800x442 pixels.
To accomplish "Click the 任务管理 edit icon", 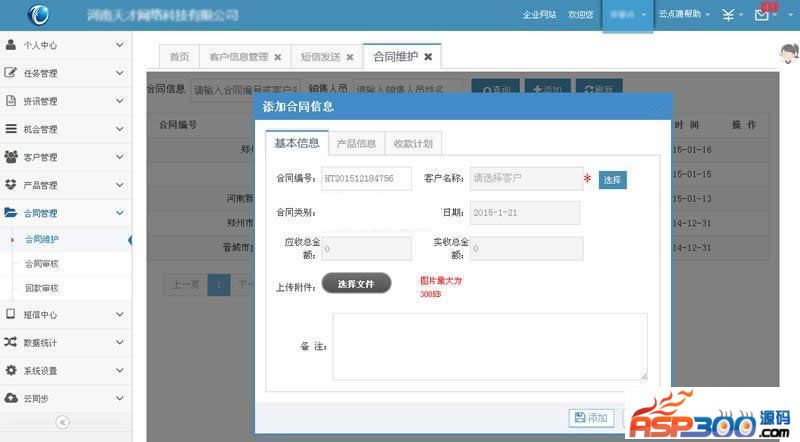I will pyautogui.click(x=10, y=72).
